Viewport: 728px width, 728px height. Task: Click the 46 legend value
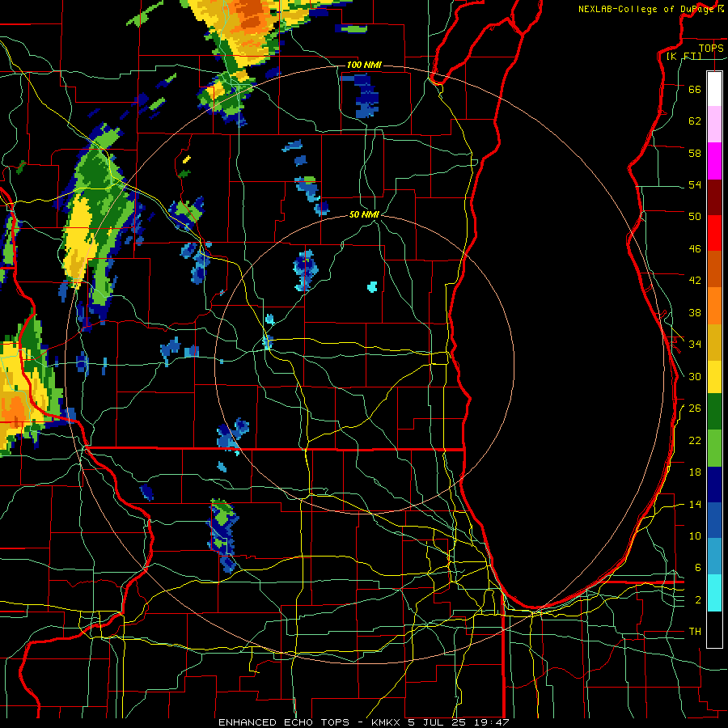click(x=695, y=249)
